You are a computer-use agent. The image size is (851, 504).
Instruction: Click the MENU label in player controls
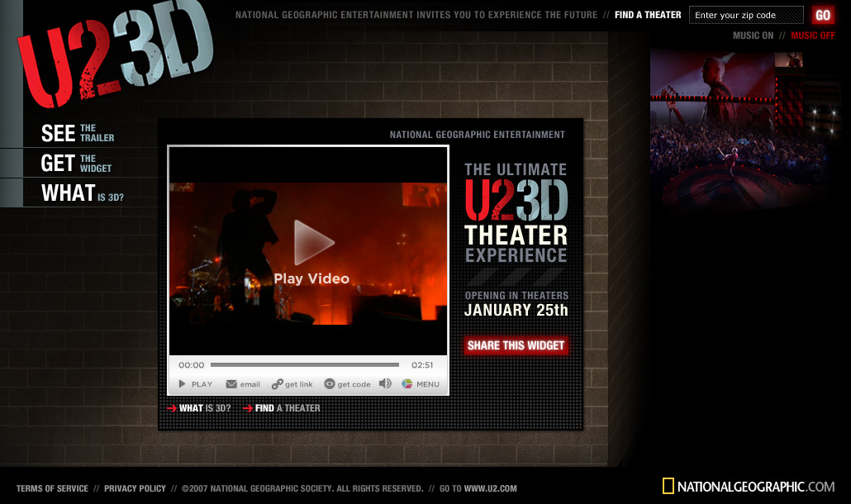click(428, 384)
